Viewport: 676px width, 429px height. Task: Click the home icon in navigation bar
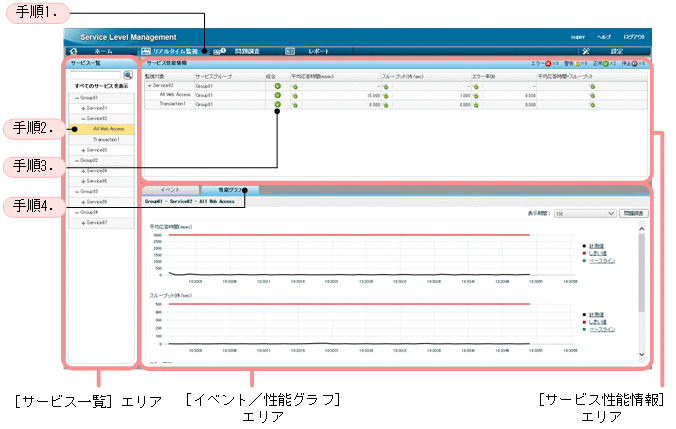click(x=74, y=51)
